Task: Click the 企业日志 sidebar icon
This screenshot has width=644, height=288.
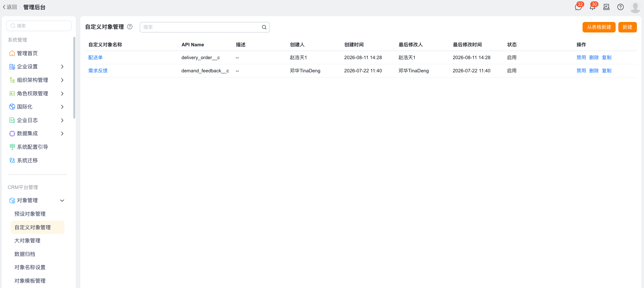Action: point(12,120)
